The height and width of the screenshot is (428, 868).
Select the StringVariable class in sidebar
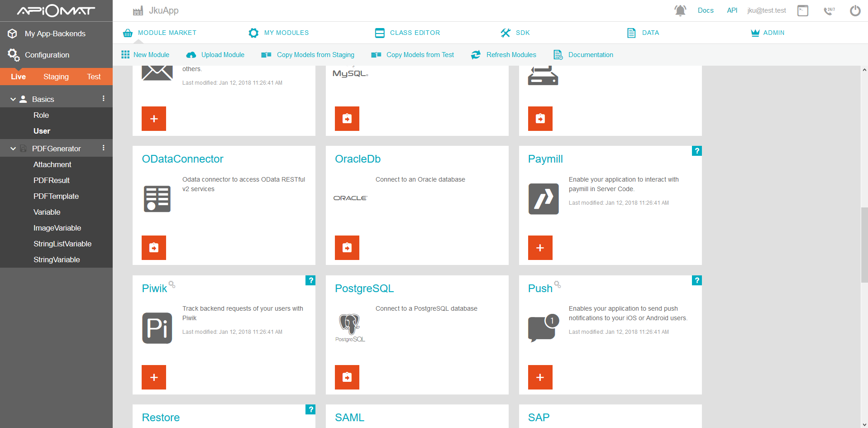(x=56, y=260)
